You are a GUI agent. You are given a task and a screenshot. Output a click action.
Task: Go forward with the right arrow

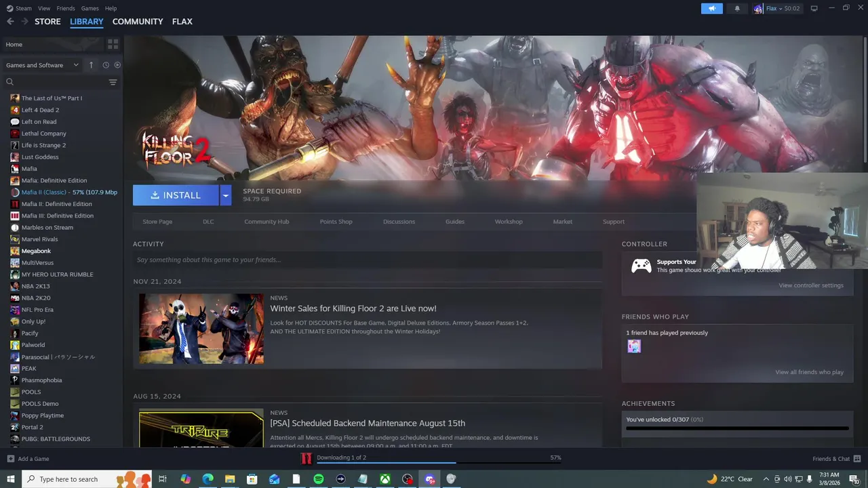(x=24, y=22)
